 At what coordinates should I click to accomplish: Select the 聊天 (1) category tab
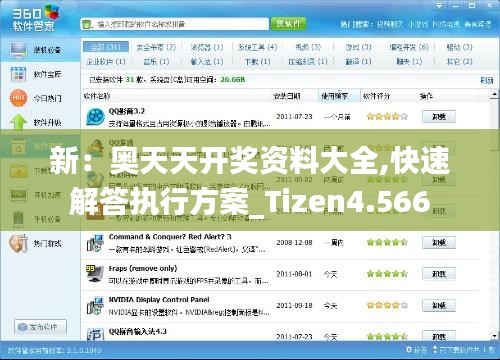click(x=409, y=62)
